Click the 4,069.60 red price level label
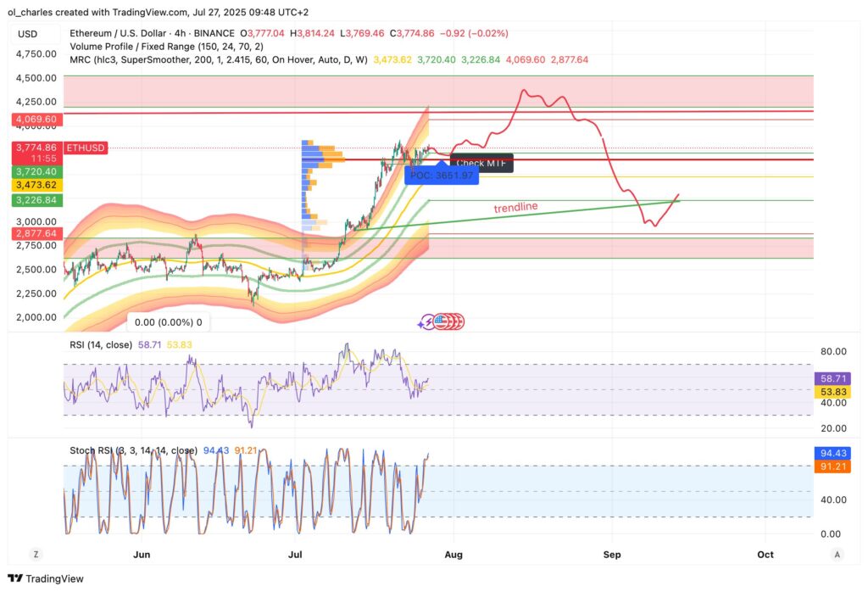This screenshot has height=592, width=868. pyautogui.click(x=36, y=119)
